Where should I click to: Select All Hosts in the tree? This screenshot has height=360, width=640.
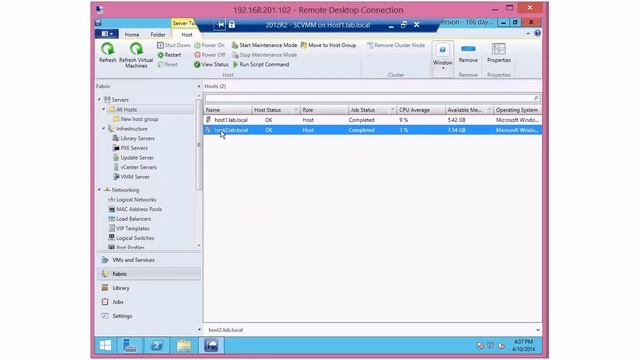coord(127,109)
